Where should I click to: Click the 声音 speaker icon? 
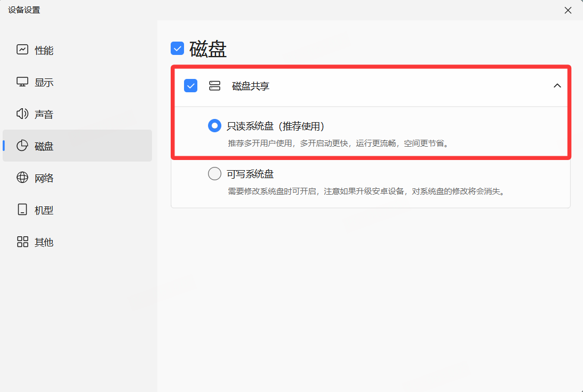tap(22, 114)
